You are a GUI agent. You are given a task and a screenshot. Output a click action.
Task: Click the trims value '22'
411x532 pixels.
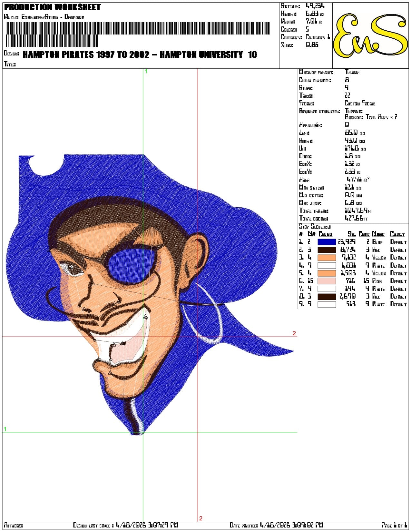(x=347, y=95)
